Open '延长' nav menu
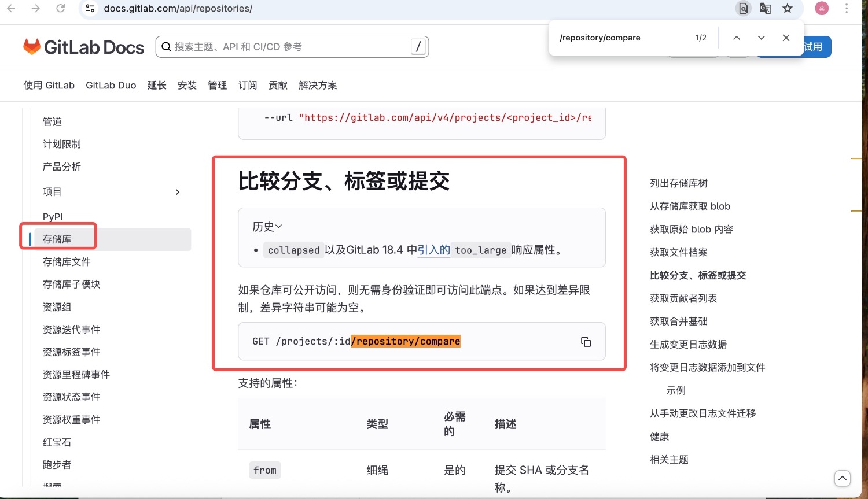The height and width of the screenshot is (499, 868). click(x=157, y=86)
